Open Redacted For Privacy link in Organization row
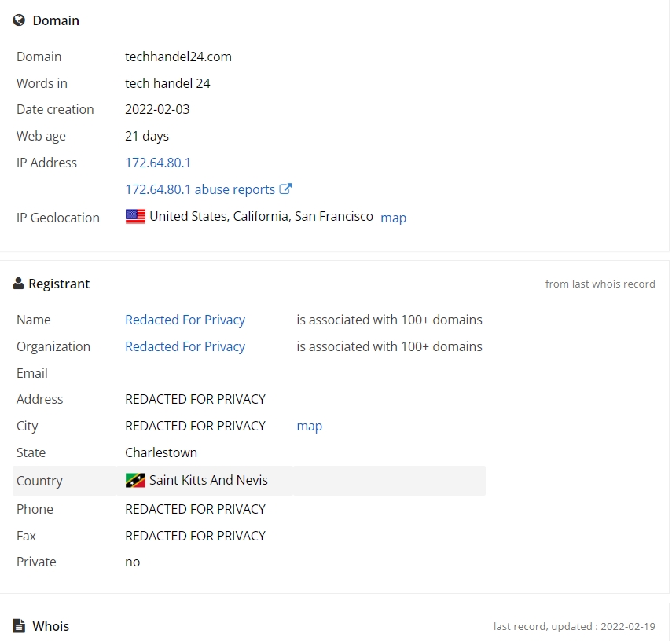This screenshot has height=641, width=672. [185, 346]
